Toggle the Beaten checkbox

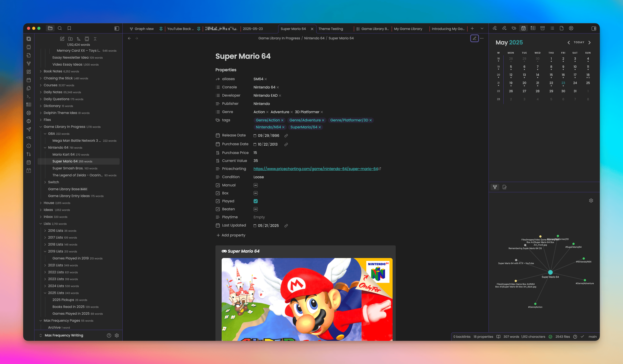[255, 209]
